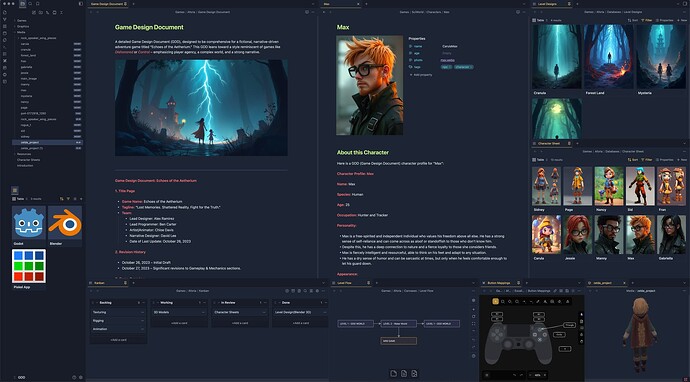Expand the Resources folder

tap(24, 154)
